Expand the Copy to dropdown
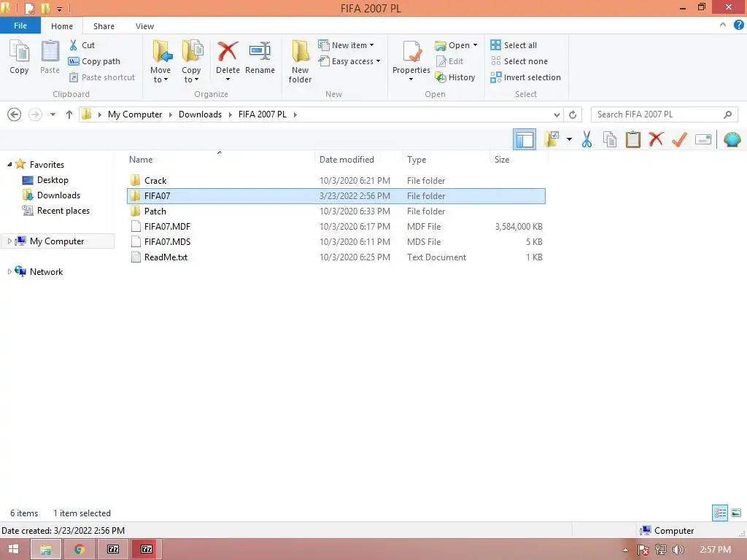This screenshot has height=560, width=747. (x=191, y=75)
